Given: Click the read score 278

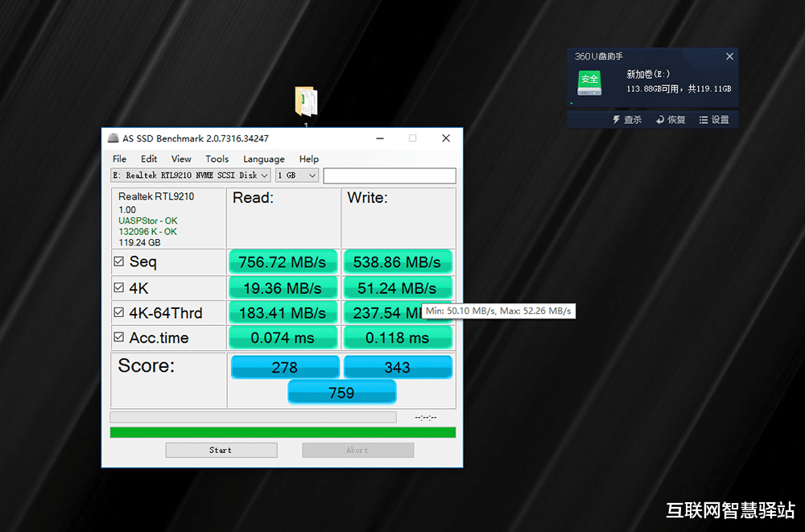Looking at the screenshot, I should (x=285, y=367).
